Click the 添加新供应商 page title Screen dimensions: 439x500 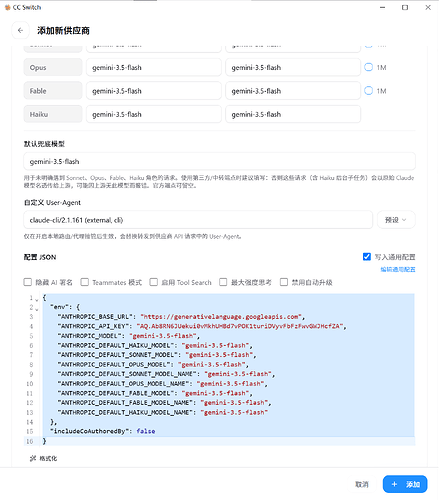tap(63, 31)
